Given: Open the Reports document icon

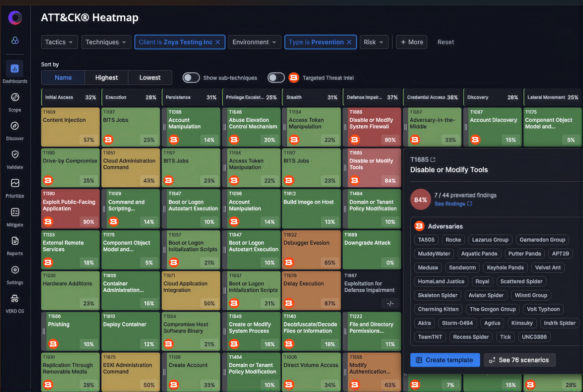Looking at the screenshot, I should click(15, 241).
